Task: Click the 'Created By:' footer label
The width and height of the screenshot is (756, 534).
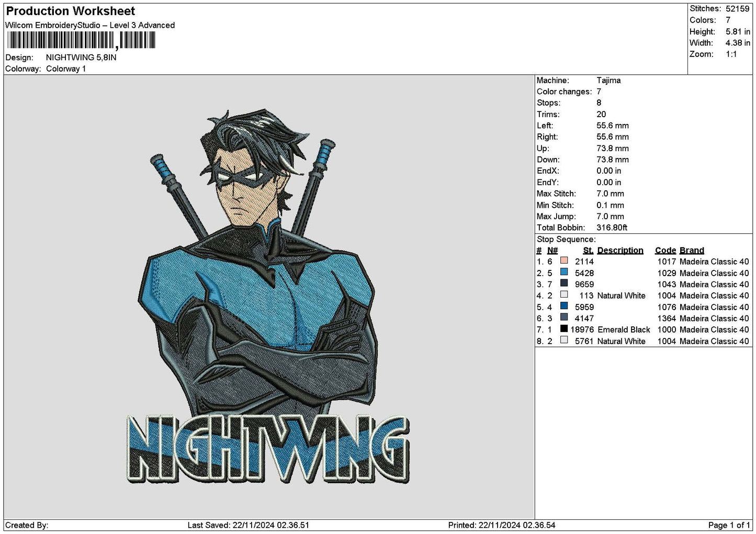Action: click(x=27, y=526)
